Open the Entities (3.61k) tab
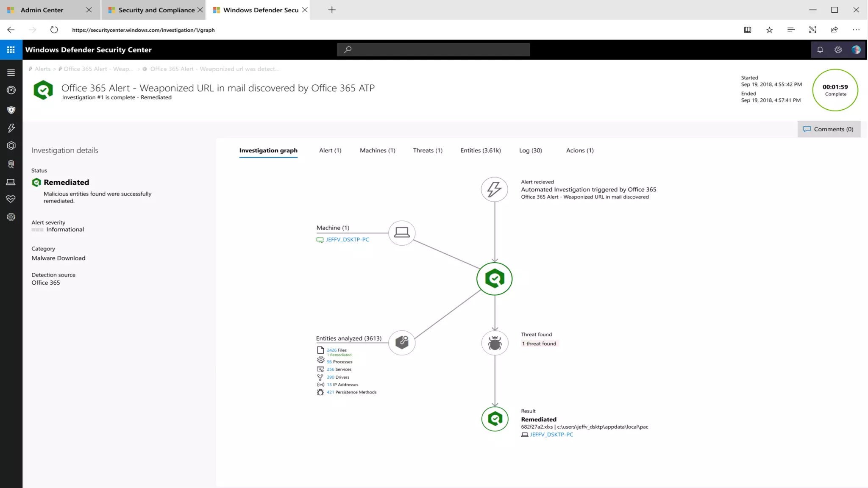868x488 pixels. coord(480,150)
